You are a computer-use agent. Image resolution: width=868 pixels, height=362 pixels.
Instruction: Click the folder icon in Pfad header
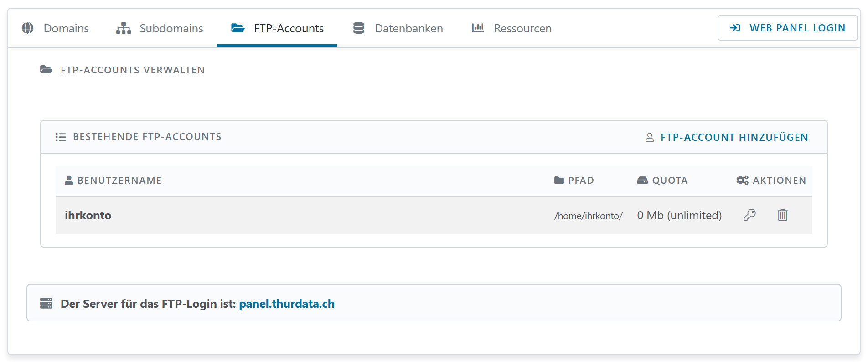[x=559, y=180]
